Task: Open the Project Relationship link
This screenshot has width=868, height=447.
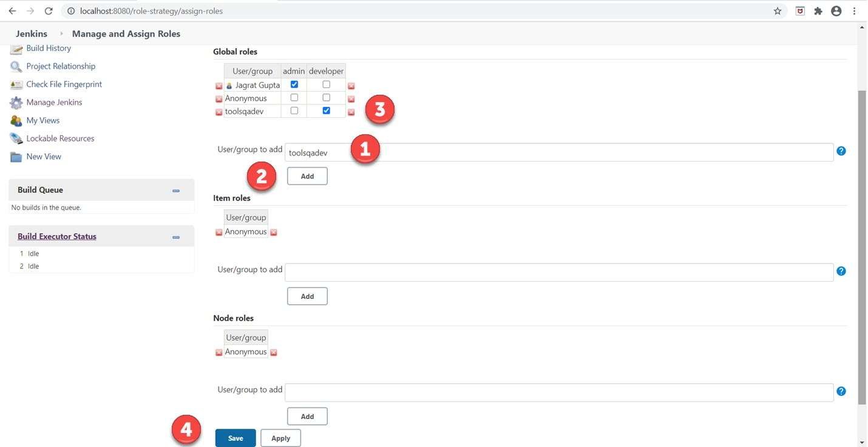Action: [61, 66]
